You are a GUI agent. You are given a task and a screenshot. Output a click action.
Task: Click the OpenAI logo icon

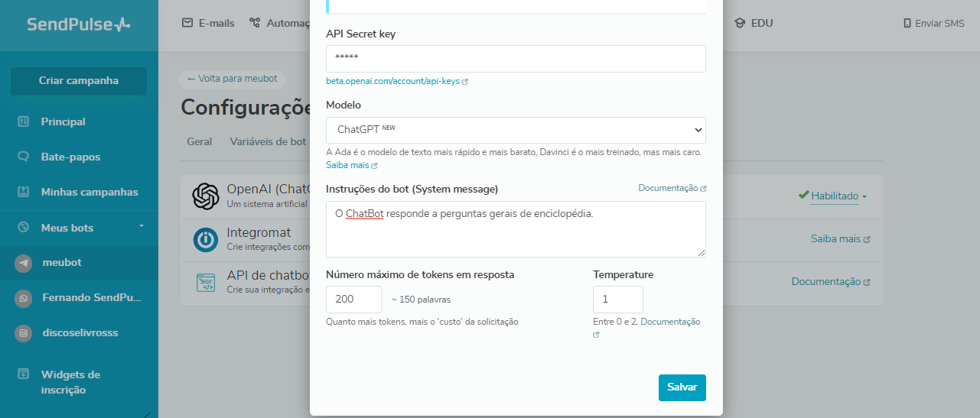click(x=206, y=196)
